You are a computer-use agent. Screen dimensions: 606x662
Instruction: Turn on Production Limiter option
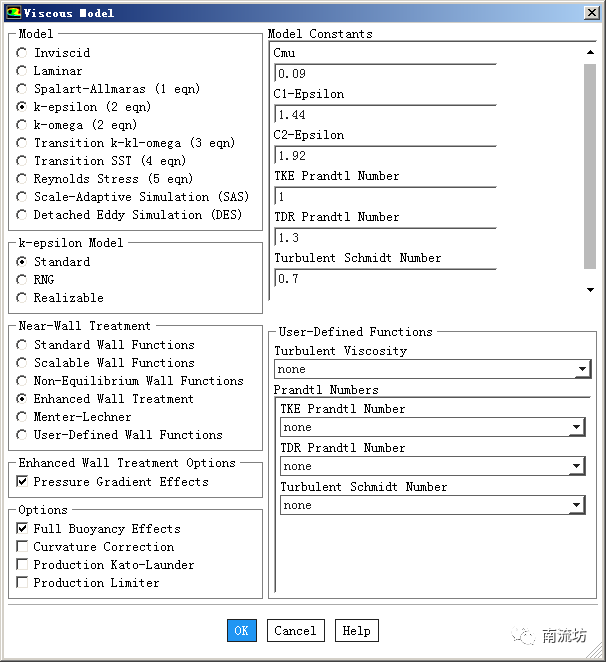tap(23, 583)
